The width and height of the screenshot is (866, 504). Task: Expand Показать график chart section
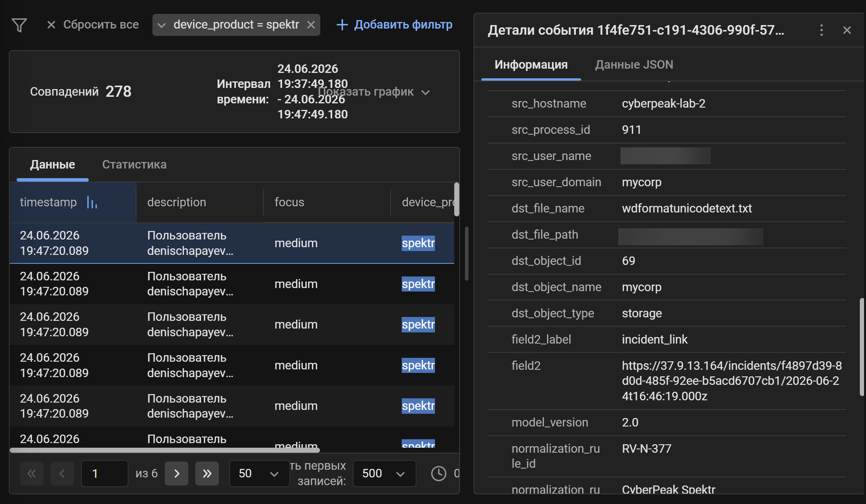pyautogui.click(x=374, y=92)
